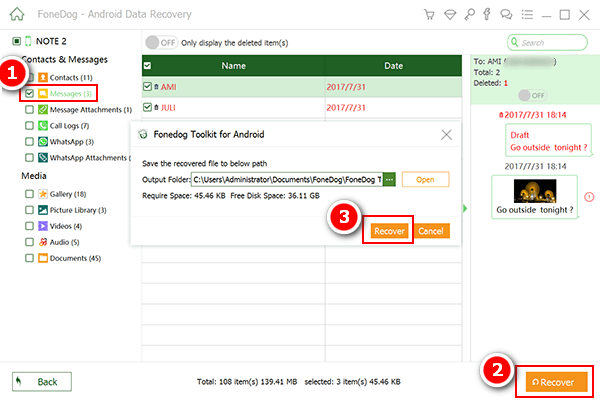Viewport: 600px width, 400px height.
Task: Toggle Only display the deleted items switch
Action: pyautogui.click(x=161, y=42)
